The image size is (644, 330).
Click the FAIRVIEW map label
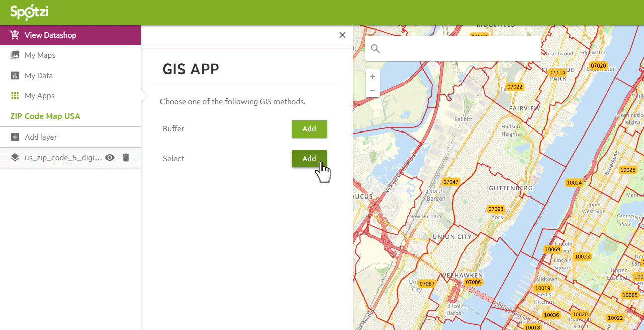coord(524,108)
